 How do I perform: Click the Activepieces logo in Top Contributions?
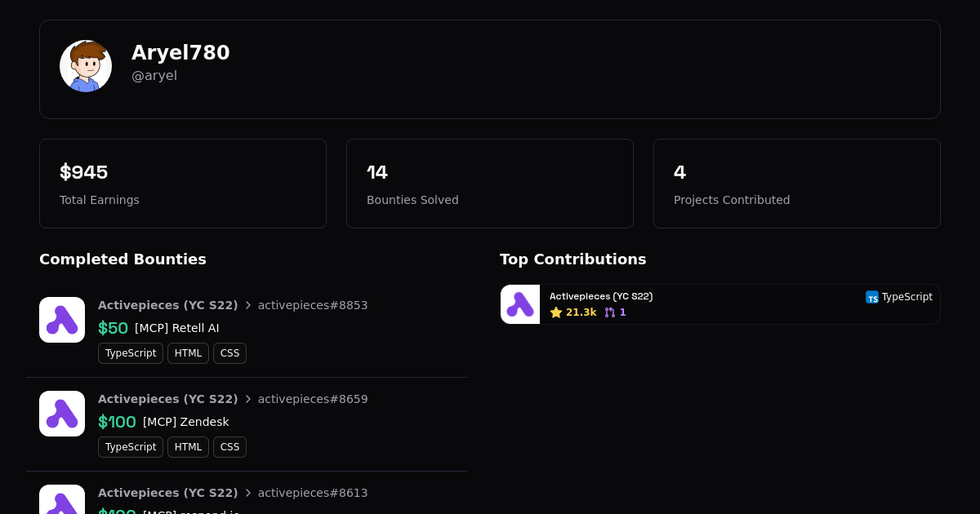pyautogui.click(x=520, y=304)
